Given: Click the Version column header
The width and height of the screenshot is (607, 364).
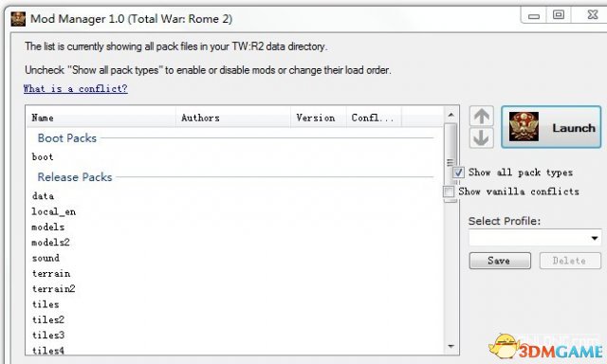Looking at the screenshot, I should click(319, 118).
